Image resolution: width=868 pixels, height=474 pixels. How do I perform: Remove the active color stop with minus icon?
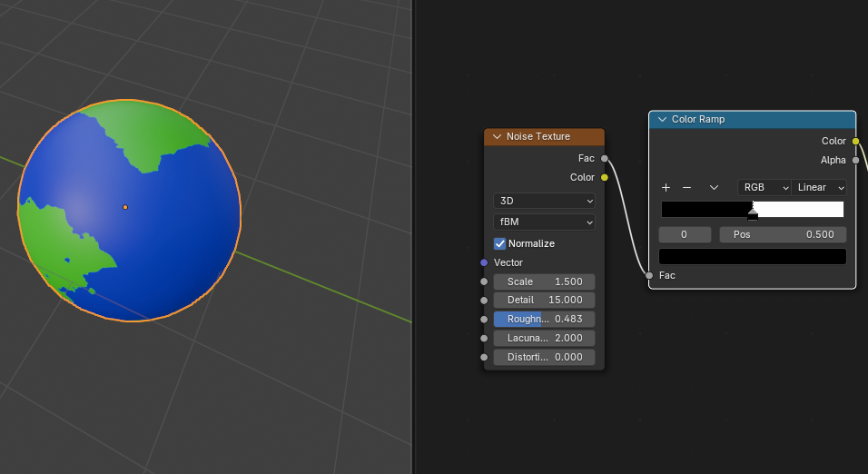(x=686, y=187)
